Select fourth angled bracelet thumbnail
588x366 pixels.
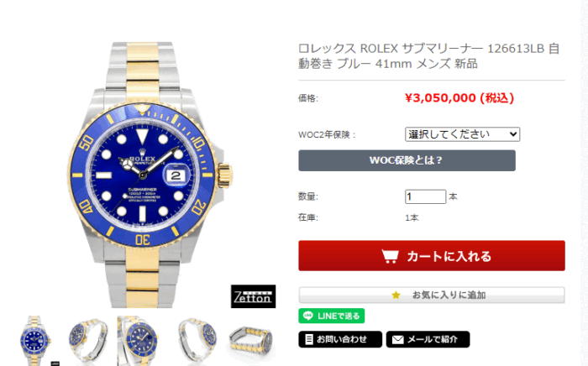tap(197, 341)
